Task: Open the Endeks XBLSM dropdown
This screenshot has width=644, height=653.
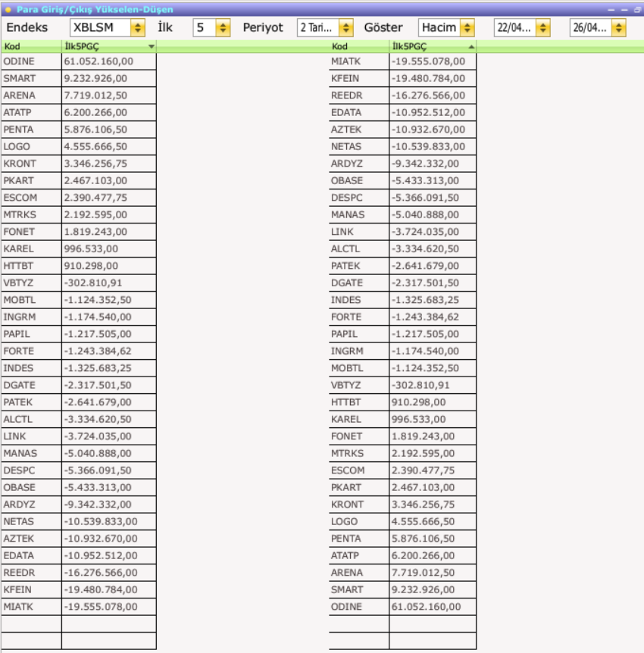Action: tap(107, 27)
